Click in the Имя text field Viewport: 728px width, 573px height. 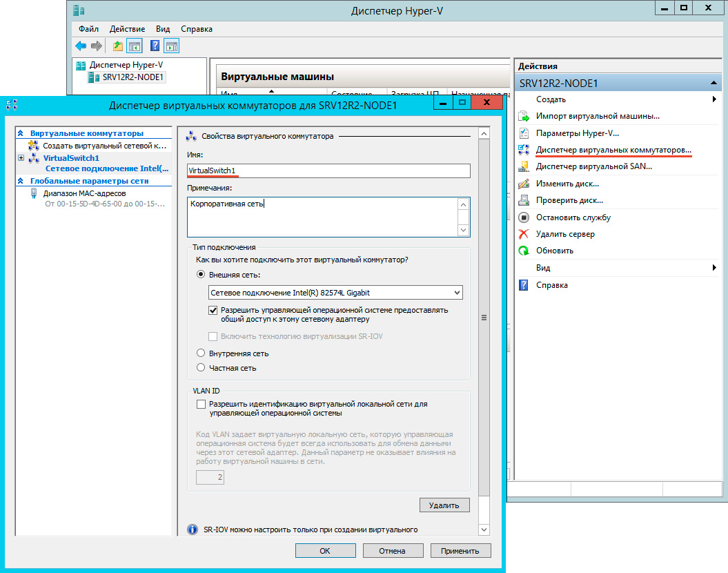coord(328,171)
